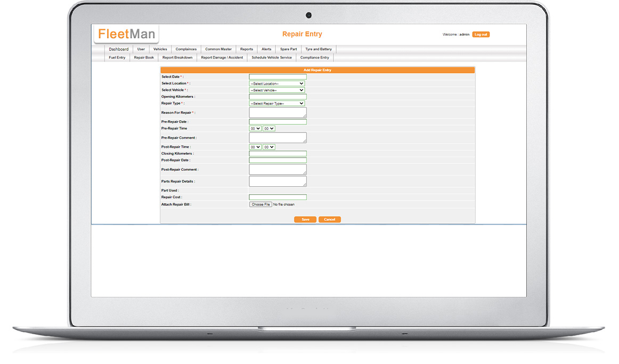Select the Tyre and Battery menu
This screenshot has width=619, height=364.
point(318,49)
